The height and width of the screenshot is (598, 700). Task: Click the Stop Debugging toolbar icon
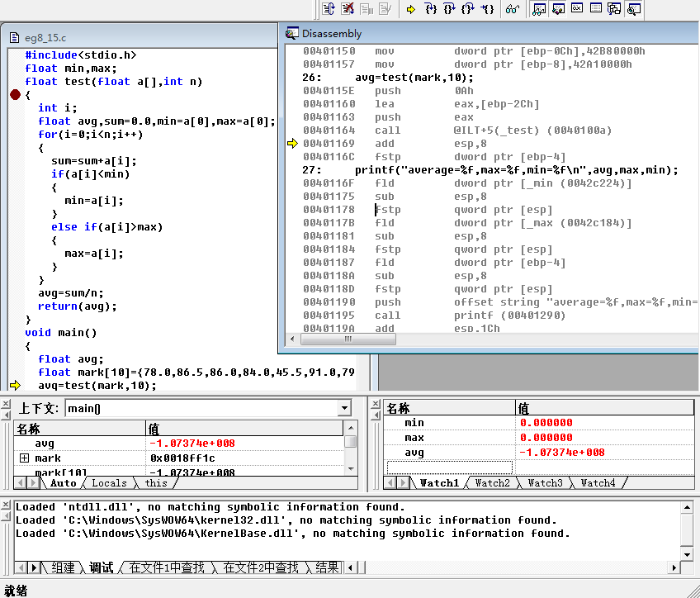(348, 8)
